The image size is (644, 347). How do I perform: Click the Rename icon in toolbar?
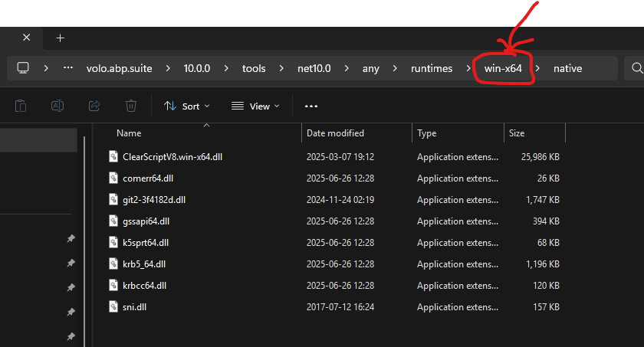click(x=58, y=106)
